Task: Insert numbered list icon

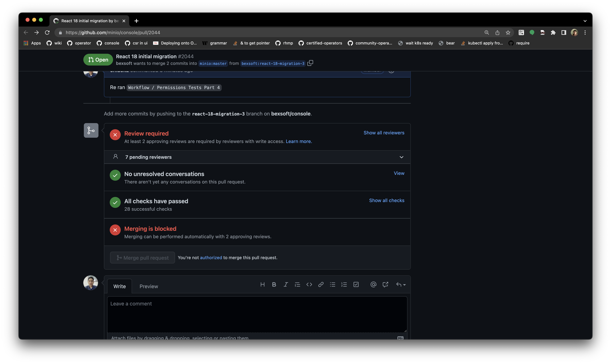Action: [x=344, y=285]
